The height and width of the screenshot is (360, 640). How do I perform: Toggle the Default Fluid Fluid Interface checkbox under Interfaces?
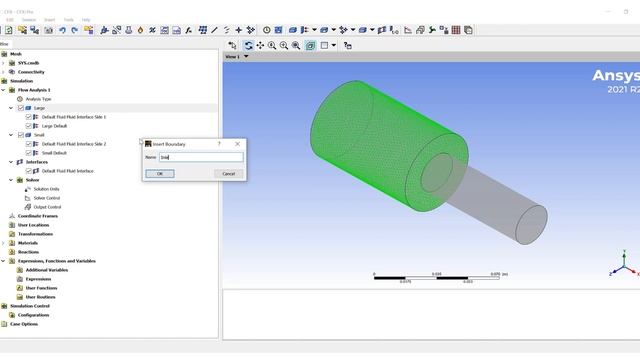click(29, 171)
